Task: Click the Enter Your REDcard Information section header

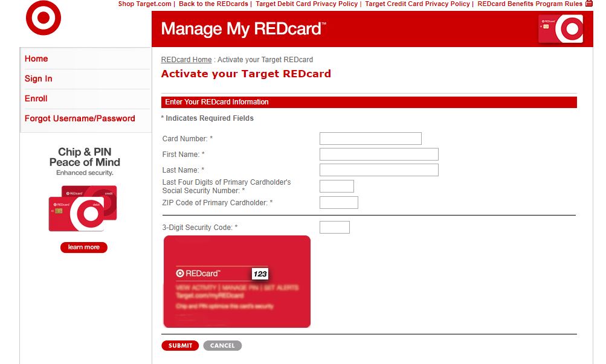Action: (x=369, y=102)
